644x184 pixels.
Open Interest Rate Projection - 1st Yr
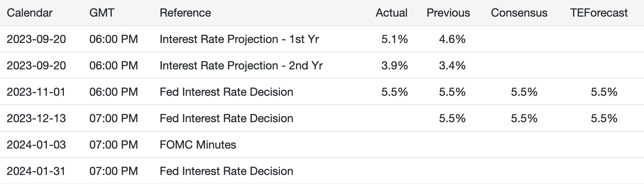click(x=239, y=39)
